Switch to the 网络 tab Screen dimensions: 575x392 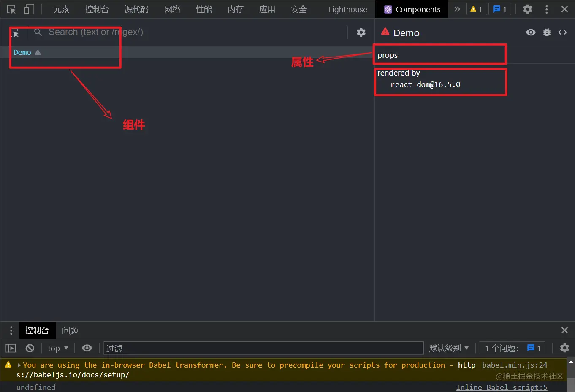point(172,9)
